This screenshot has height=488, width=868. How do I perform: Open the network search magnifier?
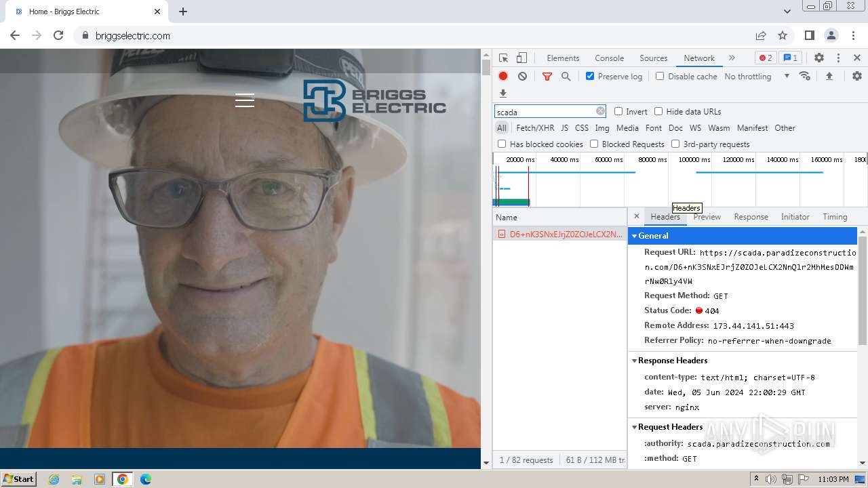point(566,77)
